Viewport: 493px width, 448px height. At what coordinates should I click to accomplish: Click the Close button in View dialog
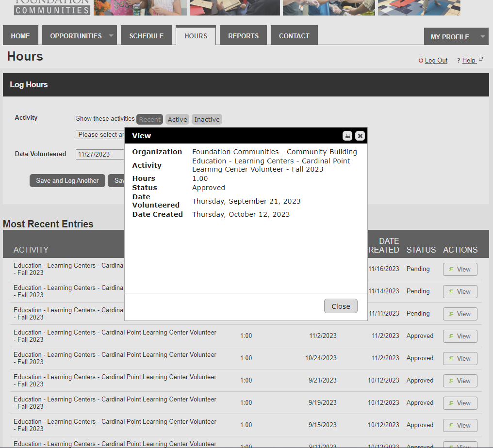(x=341, y=306)
